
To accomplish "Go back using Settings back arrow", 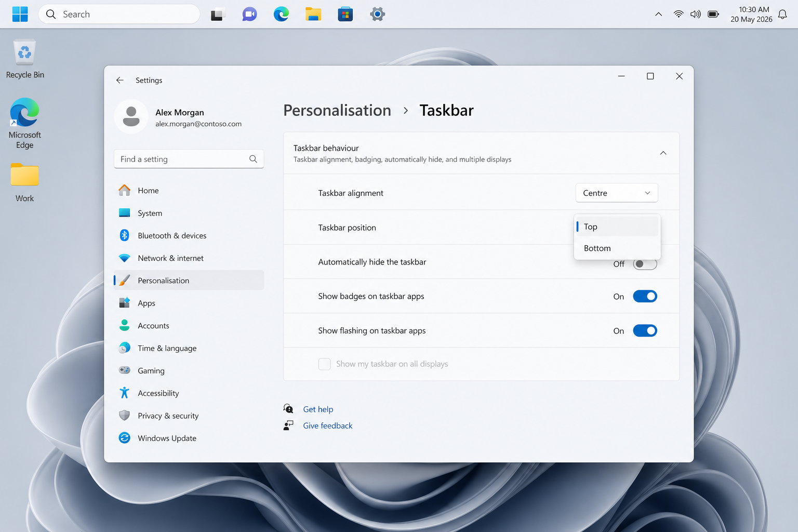I will (x=120, y=80).
